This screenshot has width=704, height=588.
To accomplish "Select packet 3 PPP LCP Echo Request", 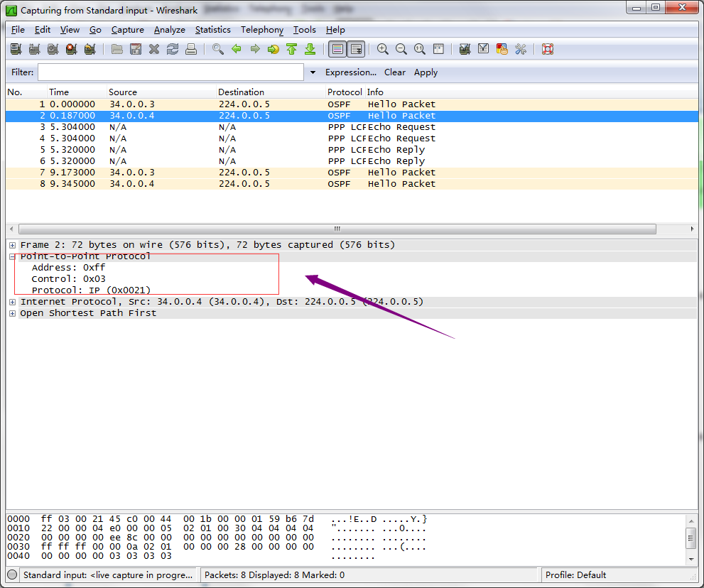I will point(352,127).
